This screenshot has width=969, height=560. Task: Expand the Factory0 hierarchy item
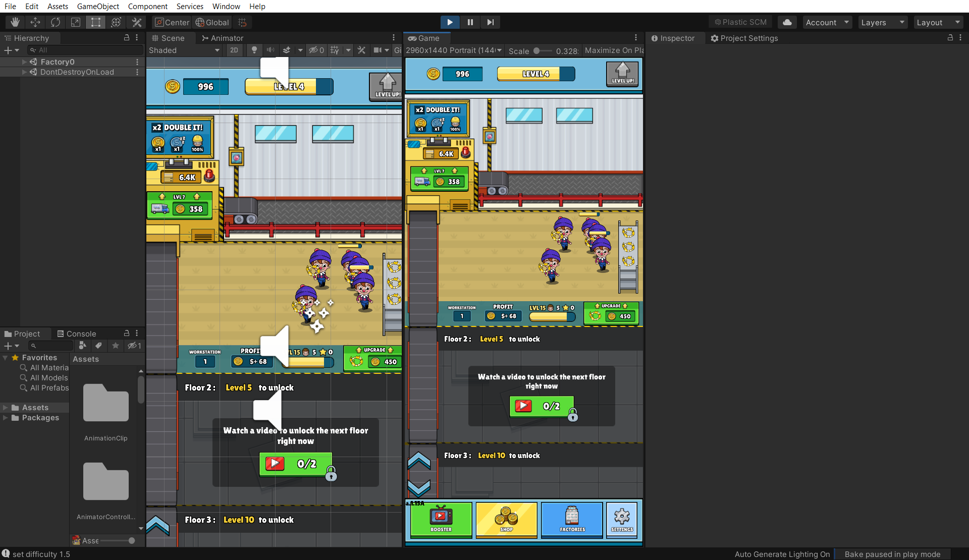click(24, 62)
